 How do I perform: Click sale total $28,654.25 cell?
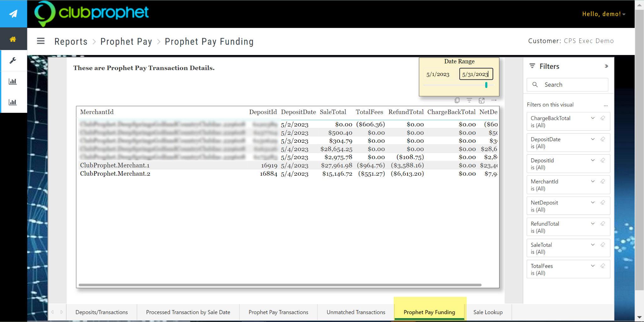[336, 149]
